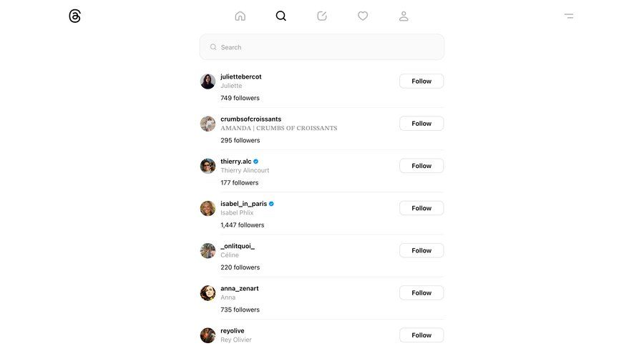Screen dimensions: 644x346
Task: Follow juliettebercot
Action: pyautogui.click(x=421, y=81)
